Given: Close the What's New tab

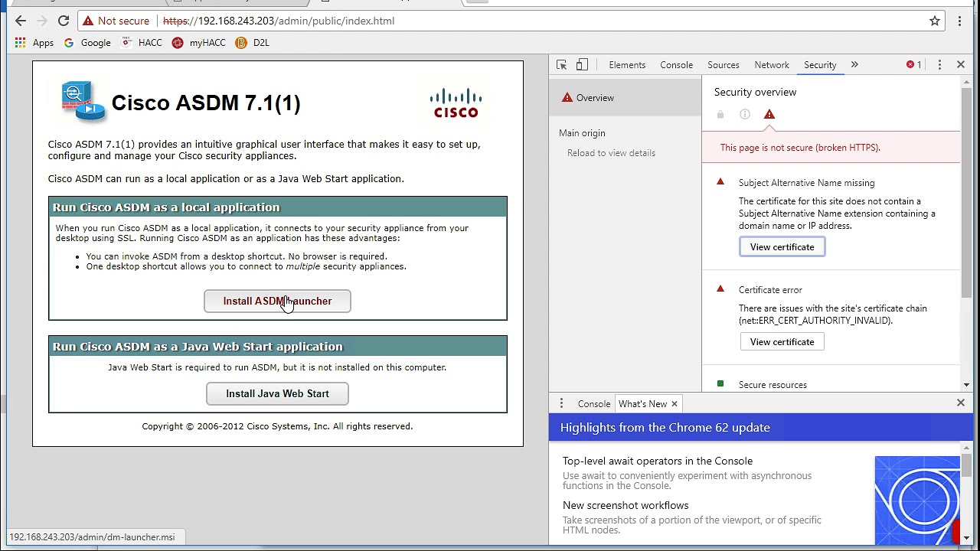Looking at the screenshot, I should tap(675, 404).
